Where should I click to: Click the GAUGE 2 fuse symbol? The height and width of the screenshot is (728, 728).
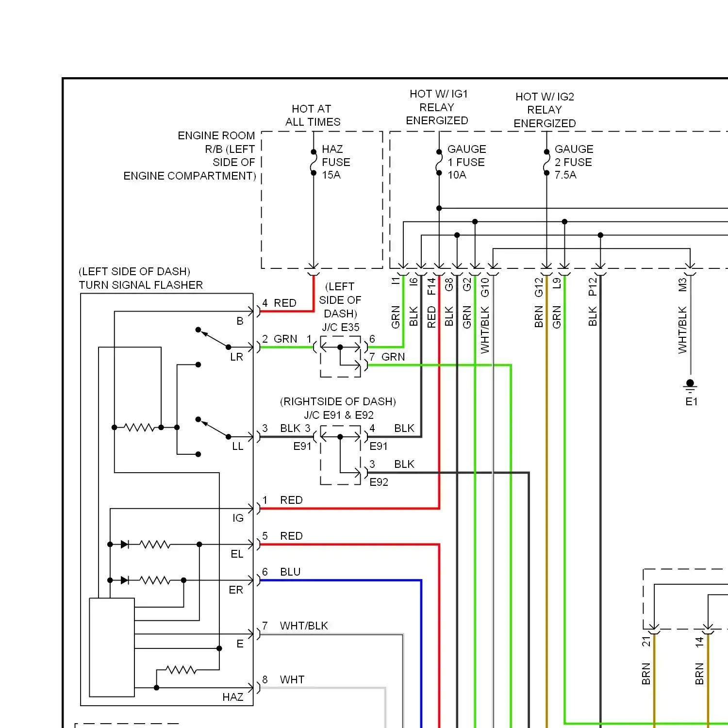pos(546,162)
